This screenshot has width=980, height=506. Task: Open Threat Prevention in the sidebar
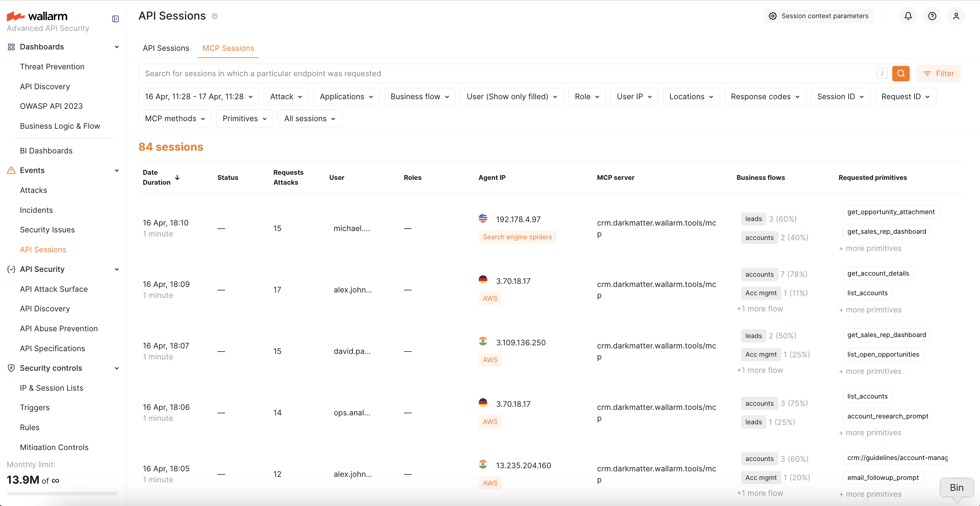tap(52, 67)
